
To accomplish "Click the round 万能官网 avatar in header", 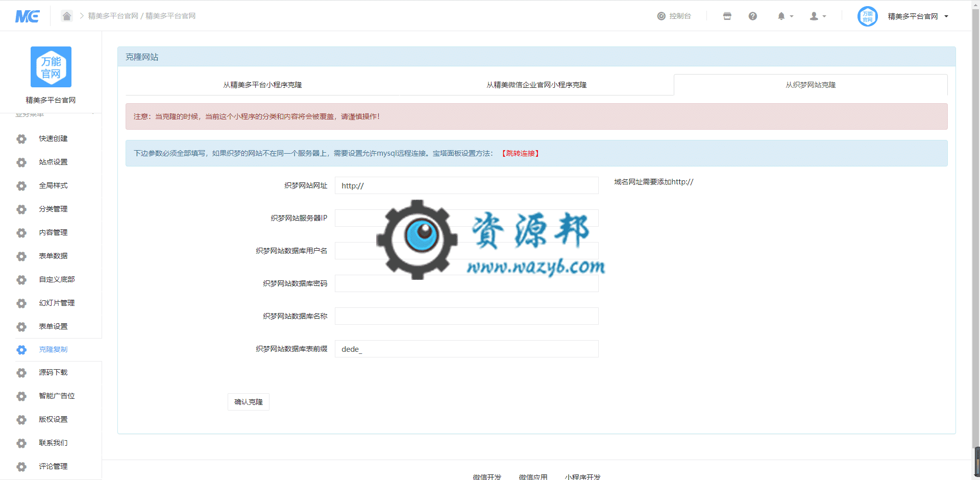I will (868, 16).
